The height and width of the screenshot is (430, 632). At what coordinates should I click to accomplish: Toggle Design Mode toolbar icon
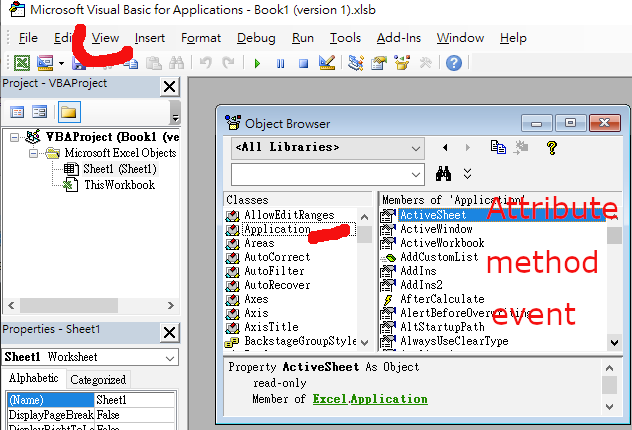(x=326, y=62)
